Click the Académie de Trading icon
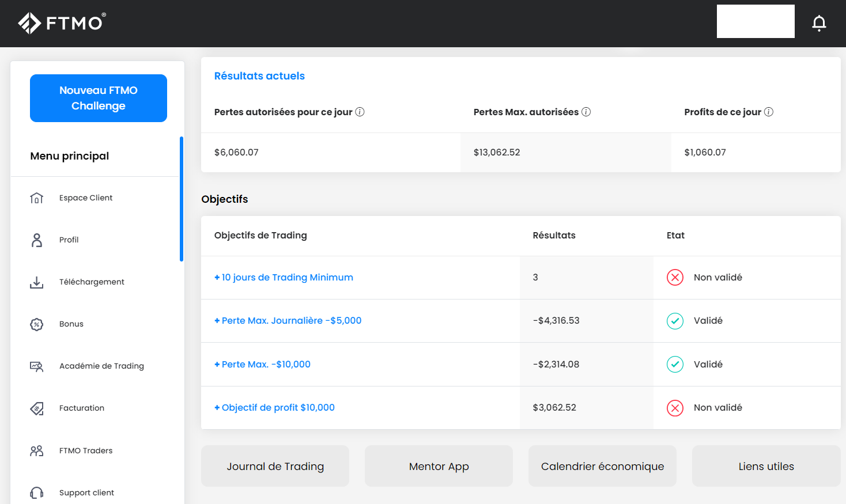Screen dimensions: 846x504 tap(37, 366)
